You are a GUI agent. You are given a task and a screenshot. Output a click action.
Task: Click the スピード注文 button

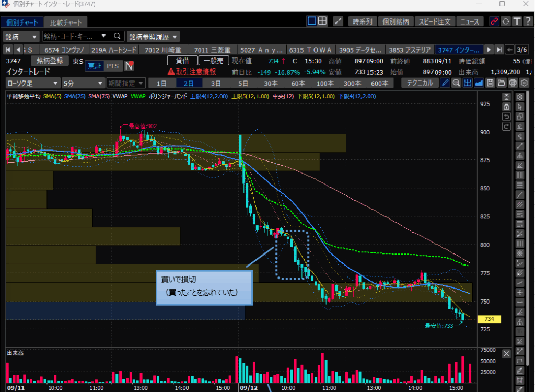[x=434, y=21]
